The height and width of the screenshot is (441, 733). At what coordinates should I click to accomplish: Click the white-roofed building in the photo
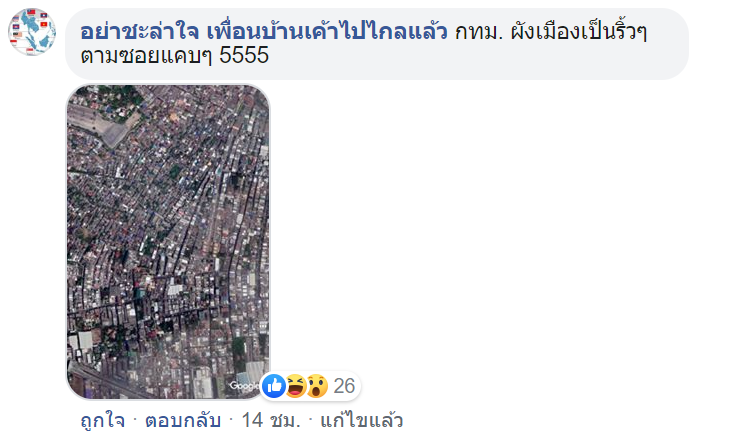85,341
